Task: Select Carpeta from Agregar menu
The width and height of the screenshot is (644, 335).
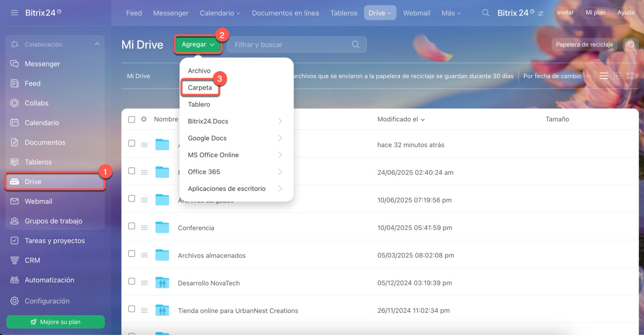Action: pos(200,88)
